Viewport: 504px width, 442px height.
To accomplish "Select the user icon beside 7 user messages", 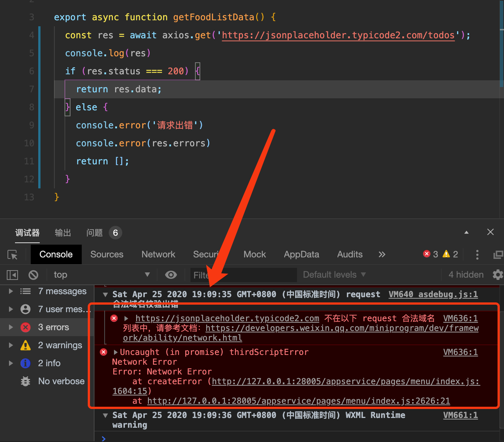I will click(x=25, y=309).
